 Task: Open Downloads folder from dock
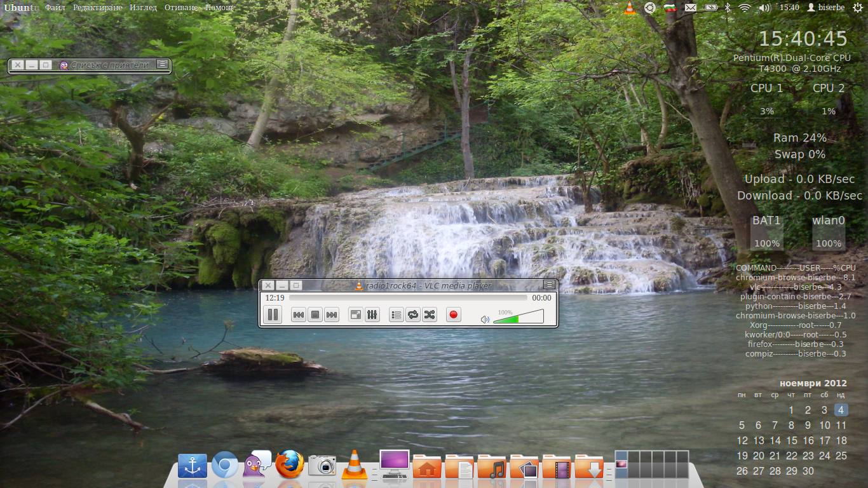pos(589,466)
